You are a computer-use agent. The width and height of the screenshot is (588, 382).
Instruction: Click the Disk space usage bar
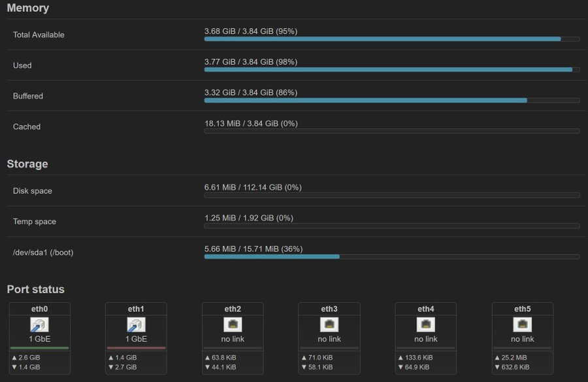click(392, 196)
